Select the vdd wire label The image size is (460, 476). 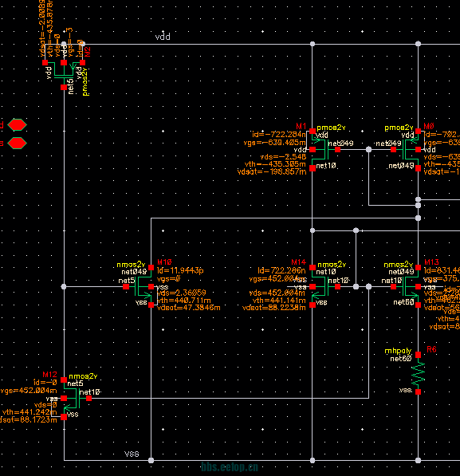coord(163,37)
